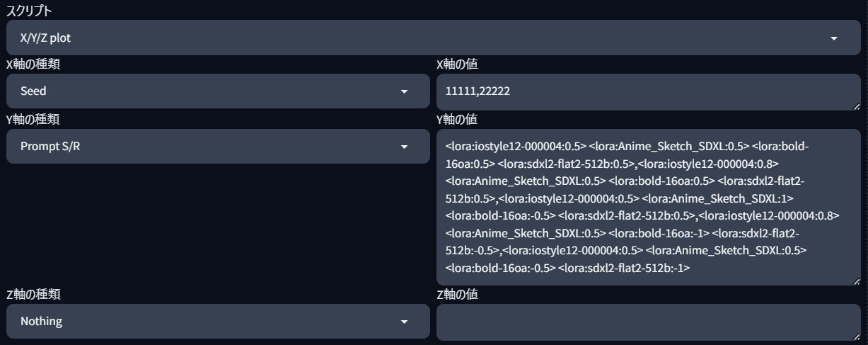This screenshot has width=868, height=345.
Task: Click the X軸の値 label
Action: 457,64
